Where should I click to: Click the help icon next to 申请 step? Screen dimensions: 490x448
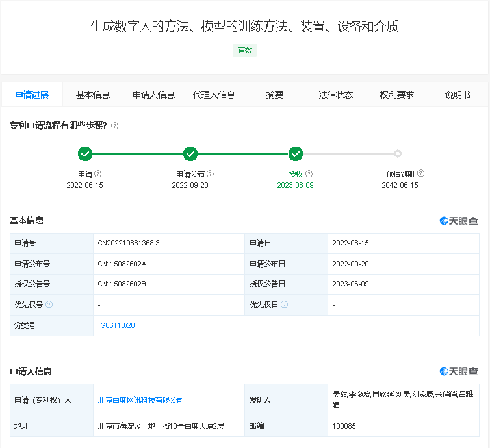click(x=98, y=174)
